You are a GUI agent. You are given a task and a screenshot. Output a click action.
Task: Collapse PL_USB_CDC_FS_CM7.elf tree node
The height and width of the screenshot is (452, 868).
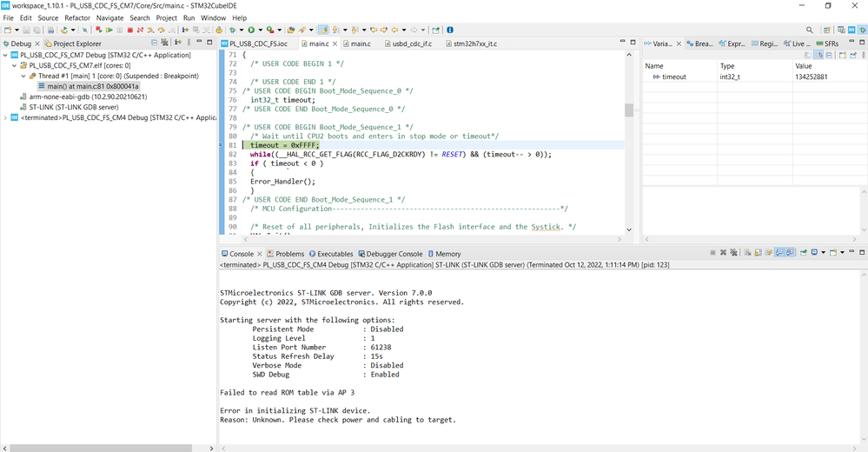point(15,65)
